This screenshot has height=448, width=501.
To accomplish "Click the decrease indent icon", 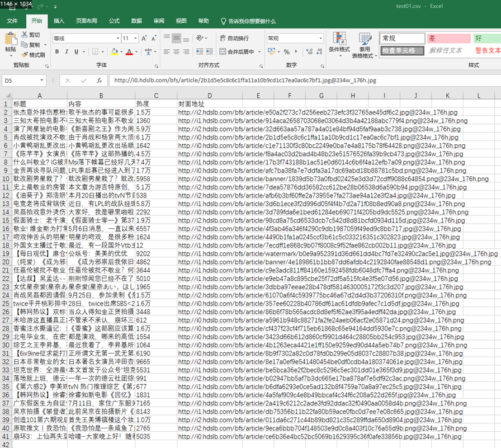I will click(200, 51).
